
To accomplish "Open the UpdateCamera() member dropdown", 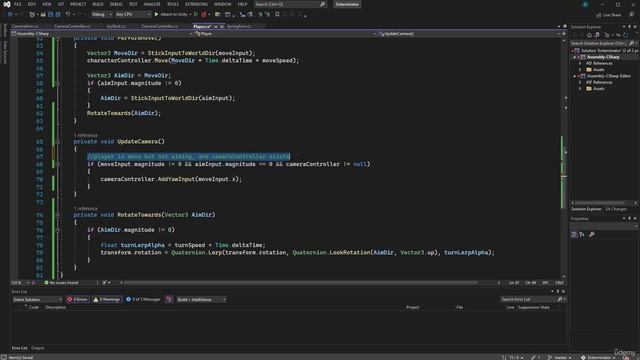I will (x=469, y=34).
